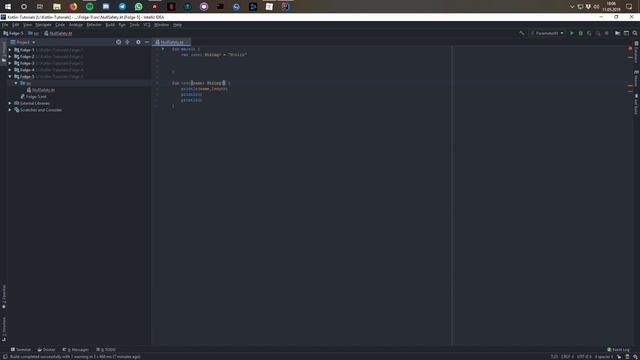Expand the Folge-4 module

[10, 70]
